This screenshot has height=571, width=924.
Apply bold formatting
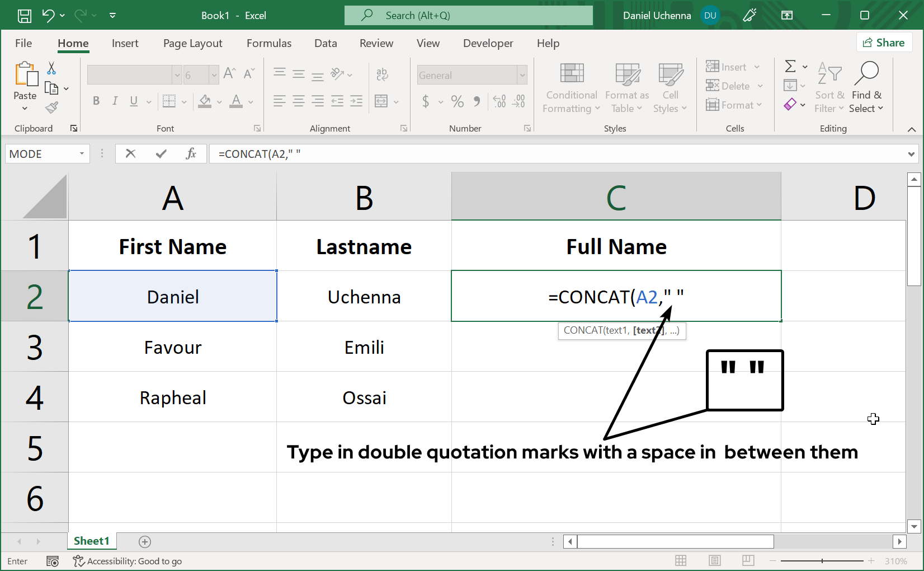click(96, 101)
